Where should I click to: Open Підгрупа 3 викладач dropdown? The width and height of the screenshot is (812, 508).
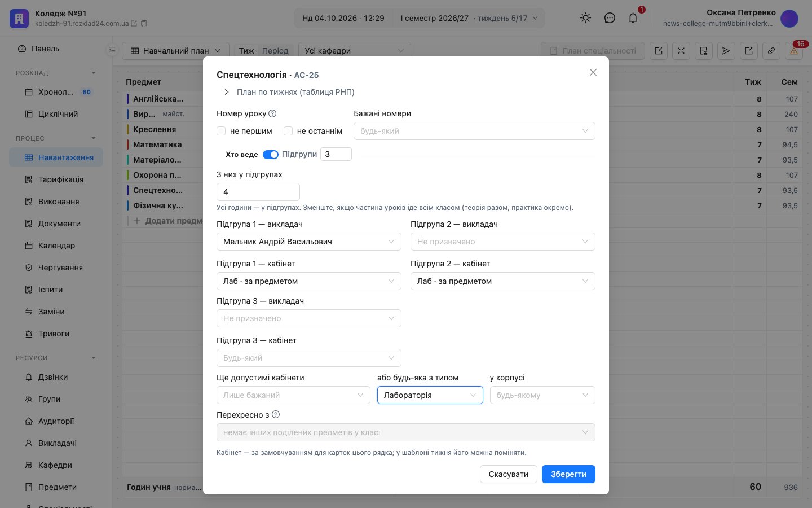309,318
